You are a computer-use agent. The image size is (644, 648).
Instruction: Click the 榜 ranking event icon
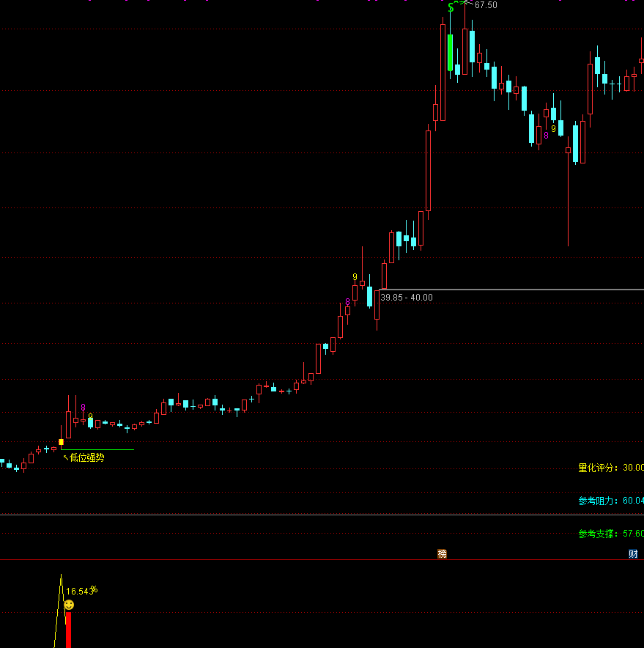(442, 554)
